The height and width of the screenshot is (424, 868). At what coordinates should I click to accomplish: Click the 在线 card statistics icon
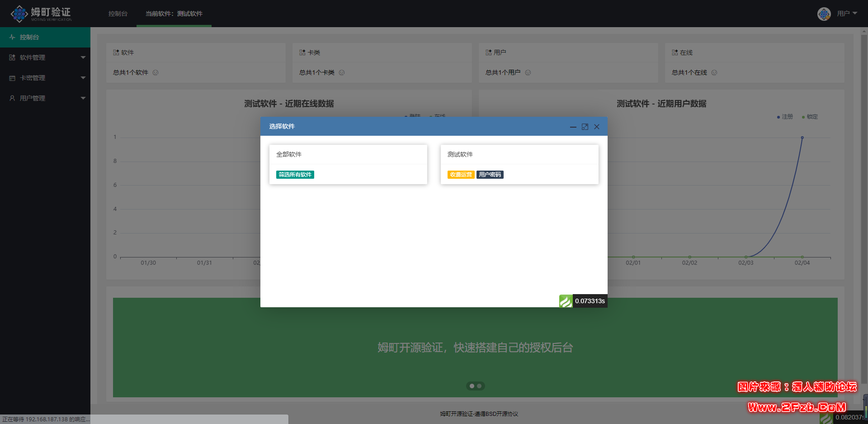click(674, 52)
